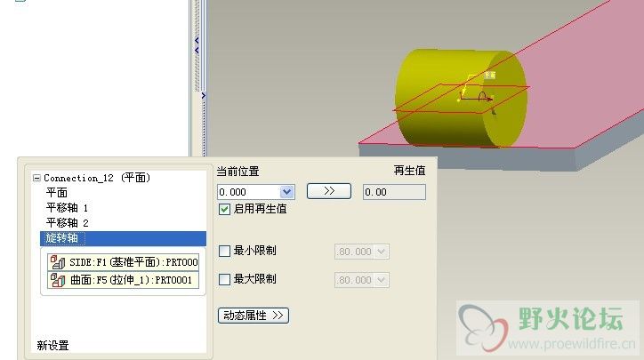Select the 平面 tree item
The height and width of the screenshot is (360, 644).
coord(57,193)
